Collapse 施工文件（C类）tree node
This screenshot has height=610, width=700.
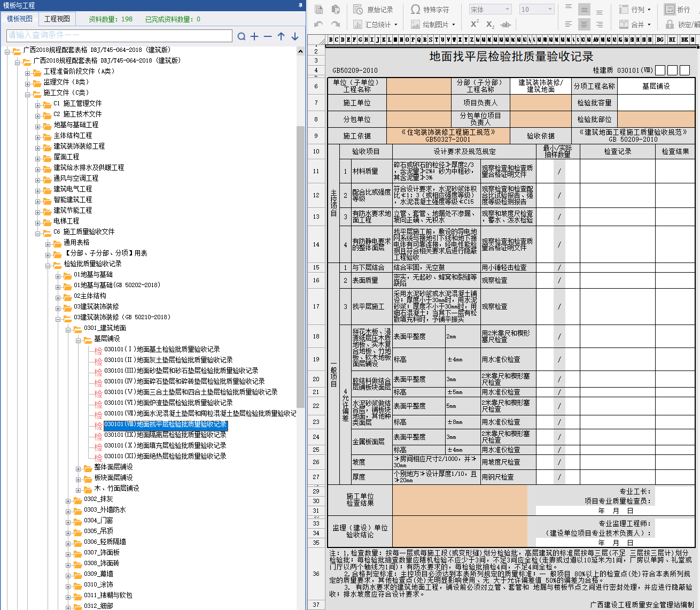click(x=28, y=94)
